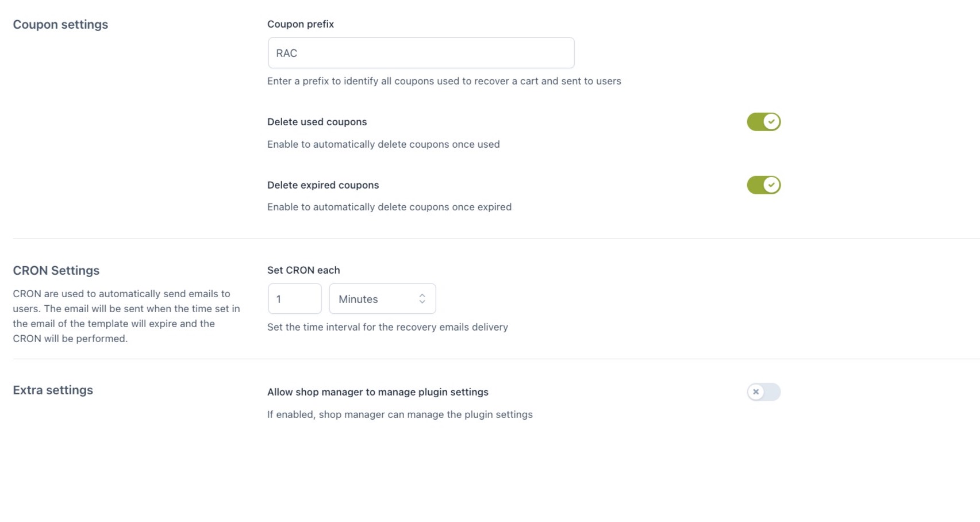Click the delete once used description
The image size is (980, 522).
point(383,144)
